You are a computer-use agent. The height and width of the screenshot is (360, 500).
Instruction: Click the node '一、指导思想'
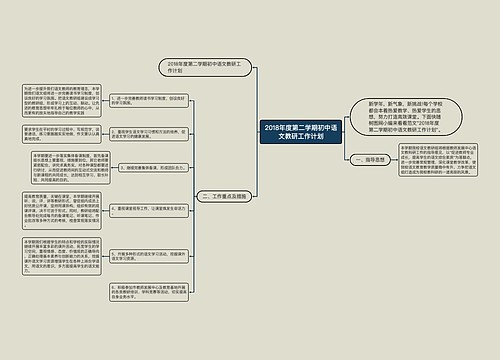(370, 160)
